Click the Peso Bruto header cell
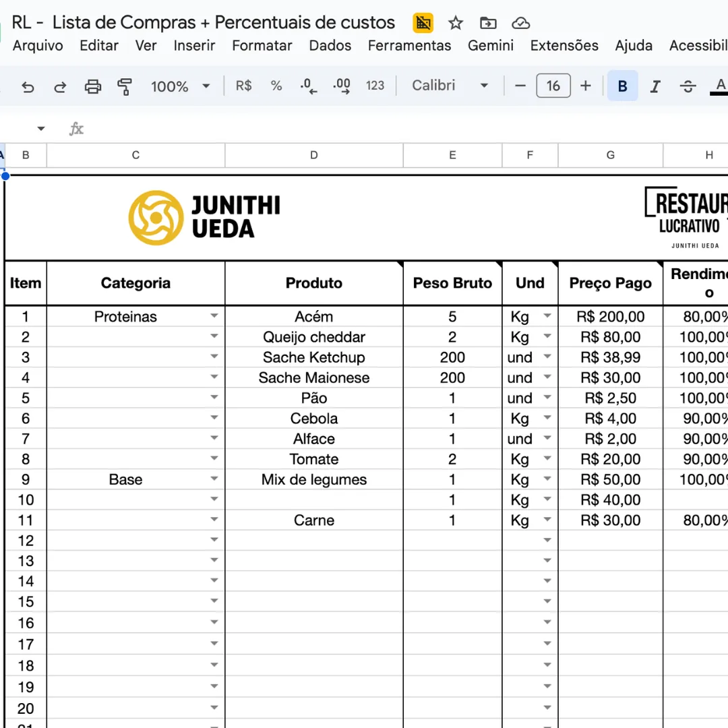Screen dimensions: 728x728 coord(452,282)
